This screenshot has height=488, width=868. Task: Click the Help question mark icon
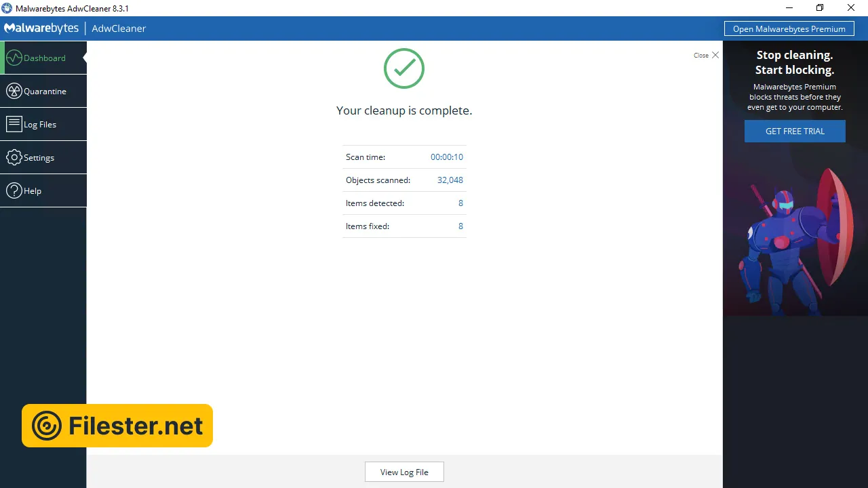[x=14, y=190]
